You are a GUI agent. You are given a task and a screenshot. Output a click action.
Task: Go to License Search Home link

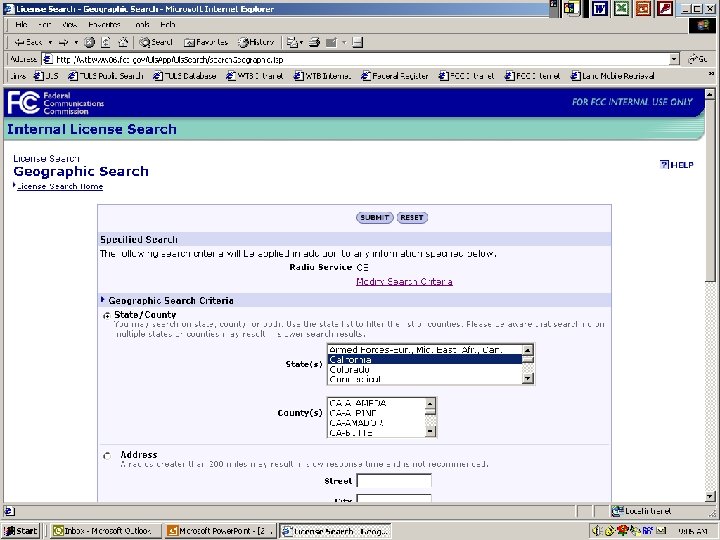(60, 186)
